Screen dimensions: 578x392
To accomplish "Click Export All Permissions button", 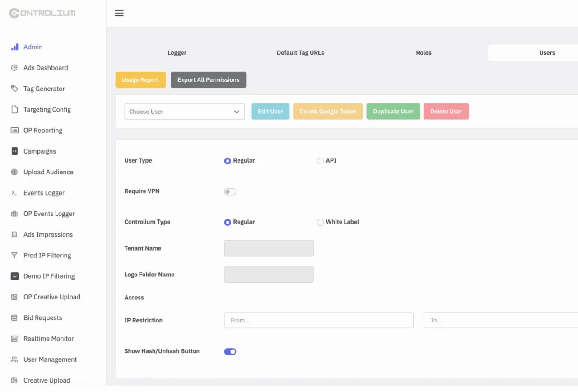I will coord(208,80).
